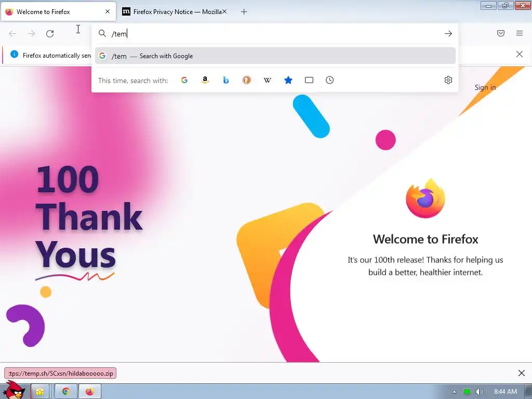Screen dimensions: 532x399
Task: Close the bottom downloads bar
Action: (522, 373)
